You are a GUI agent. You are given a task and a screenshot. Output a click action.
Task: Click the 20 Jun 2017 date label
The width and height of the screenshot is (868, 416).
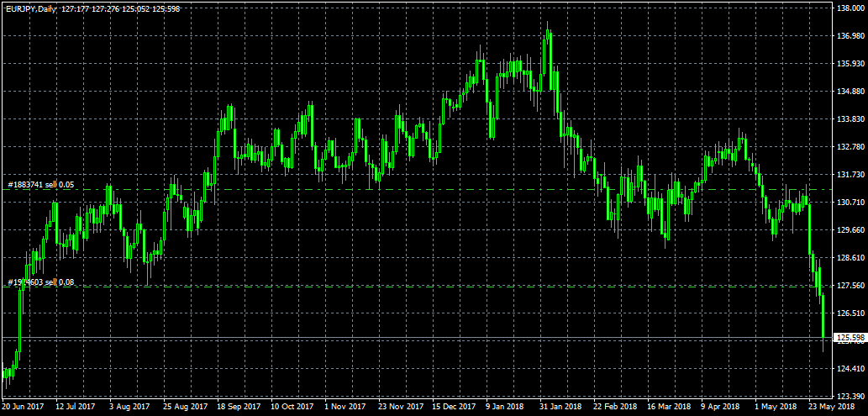pos(24,407)
